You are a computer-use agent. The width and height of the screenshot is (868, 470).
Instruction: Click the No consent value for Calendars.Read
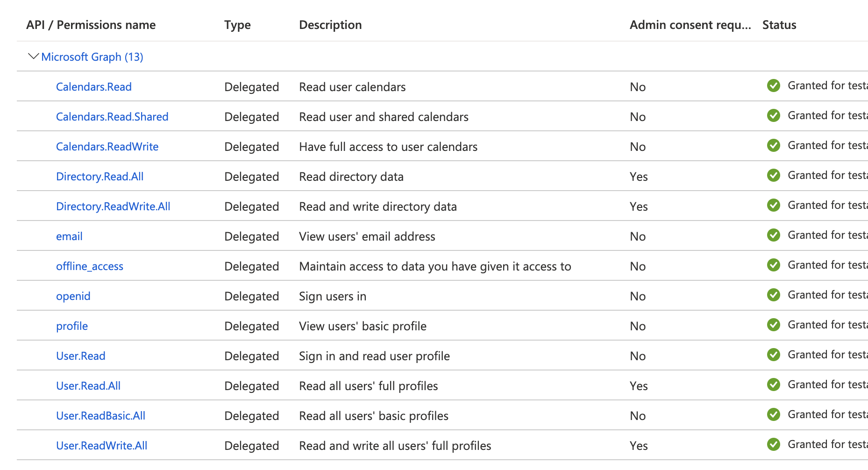638,87
